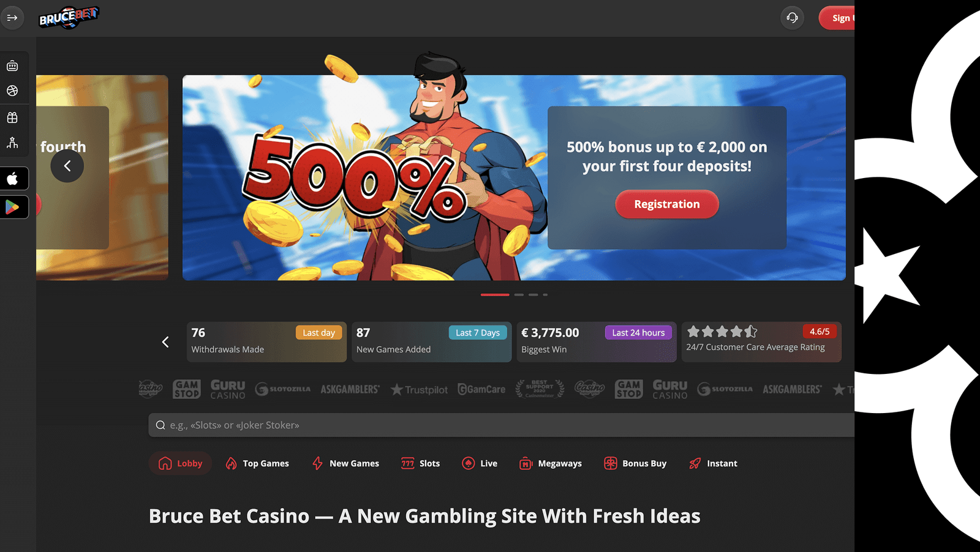Open live support headset icon

click(x=792, y=18)
